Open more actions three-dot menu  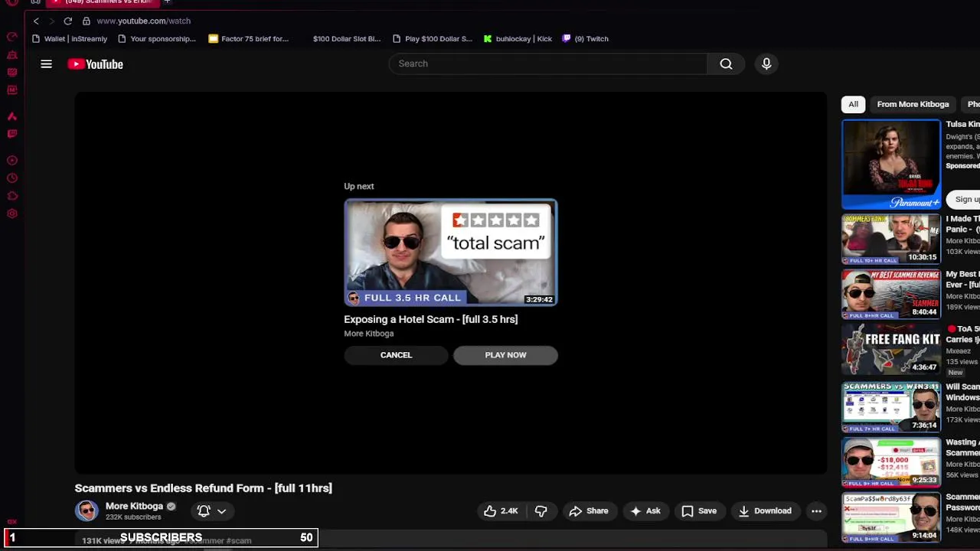(x=816, y=511)
